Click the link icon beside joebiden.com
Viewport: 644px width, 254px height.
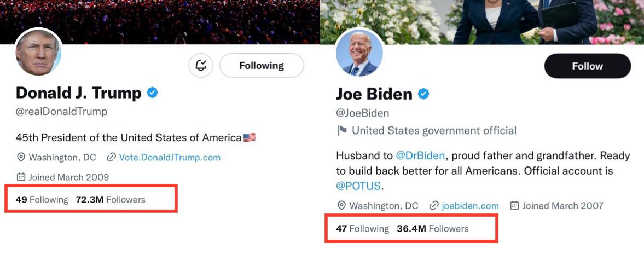[x=434, y=206]
